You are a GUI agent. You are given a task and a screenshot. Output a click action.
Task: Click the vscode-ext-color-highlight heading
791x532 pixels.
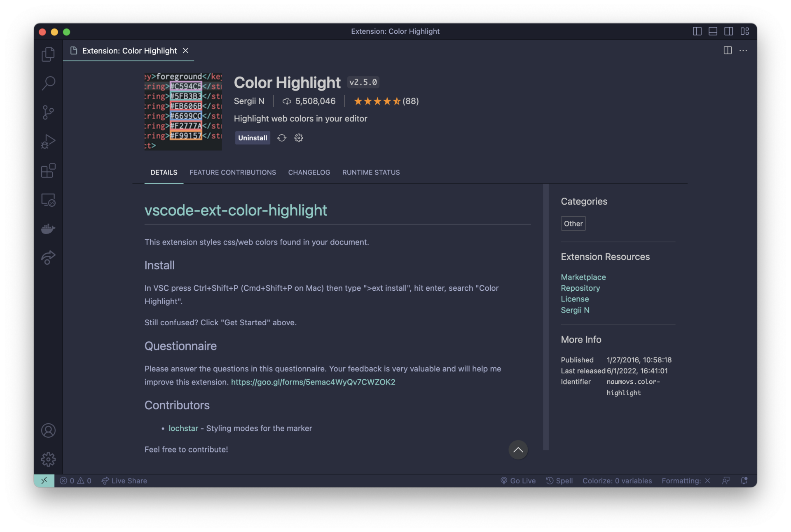pyautogui.click(x=236, y=210)
